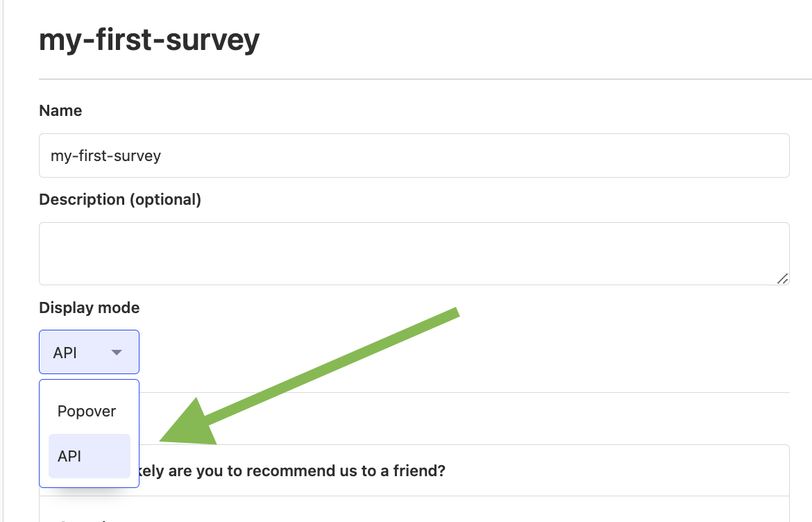The width and height of the screenshot is (812, 522).
Task: Click the "Description (optional)" label
Action: click(119, 199)
